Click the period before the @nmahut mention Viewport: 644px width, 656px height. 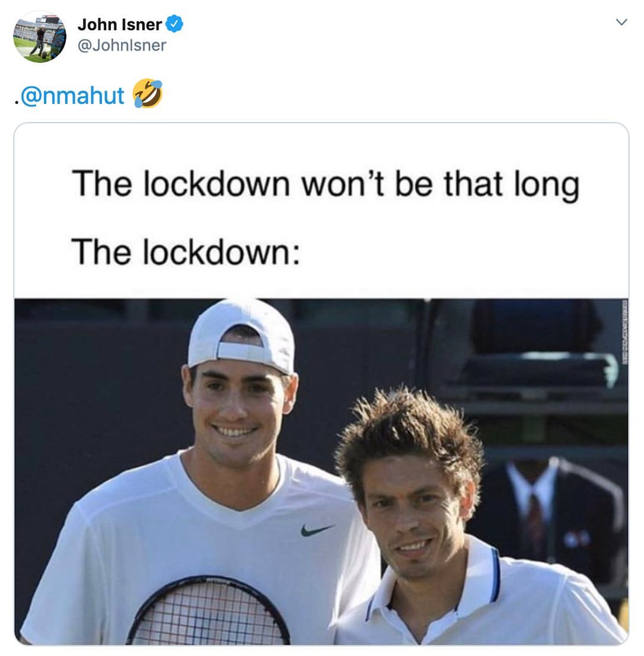click(17, 101)
